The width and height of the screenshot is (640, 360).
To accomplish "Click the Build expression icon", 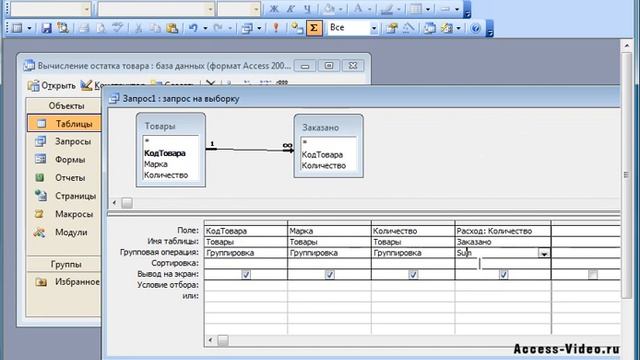I will 409,28.
